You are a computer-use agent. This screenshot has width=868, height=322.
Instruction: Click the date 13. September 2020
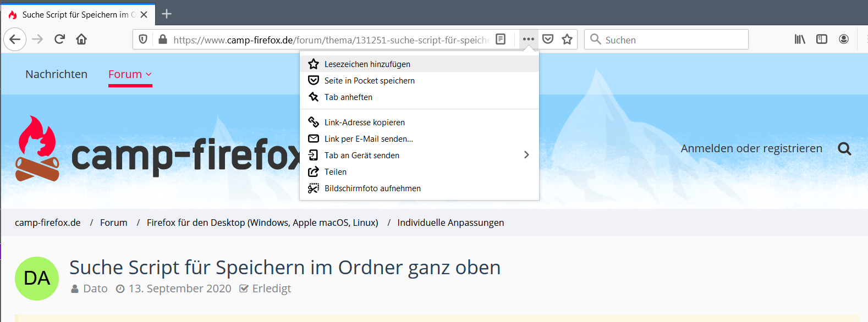click(x=180, y=288)
